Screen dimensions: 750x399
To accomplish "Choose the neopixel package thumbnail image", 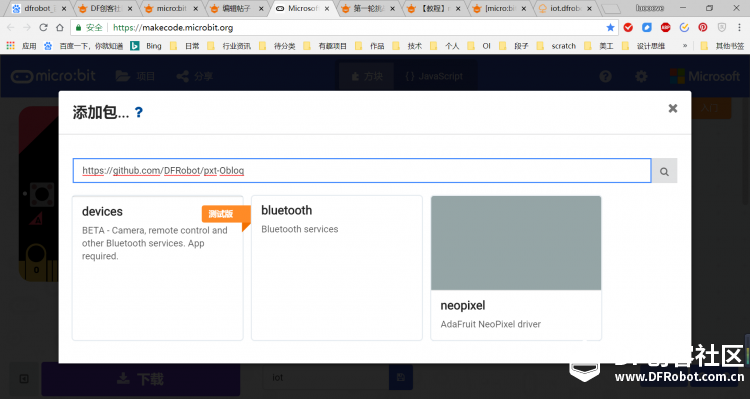I will (x=516, y=243).
